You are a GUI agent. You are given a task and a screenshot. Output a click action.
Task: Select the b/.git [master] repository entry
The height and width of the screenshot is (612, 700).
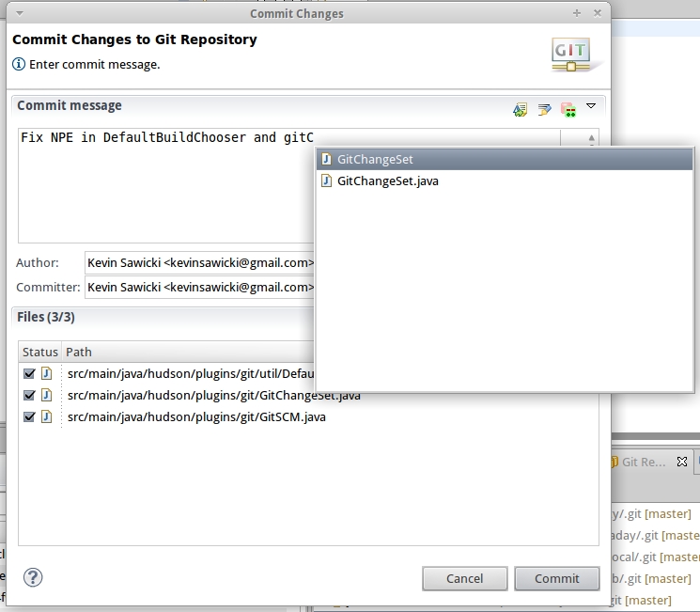tap(651, 578)
